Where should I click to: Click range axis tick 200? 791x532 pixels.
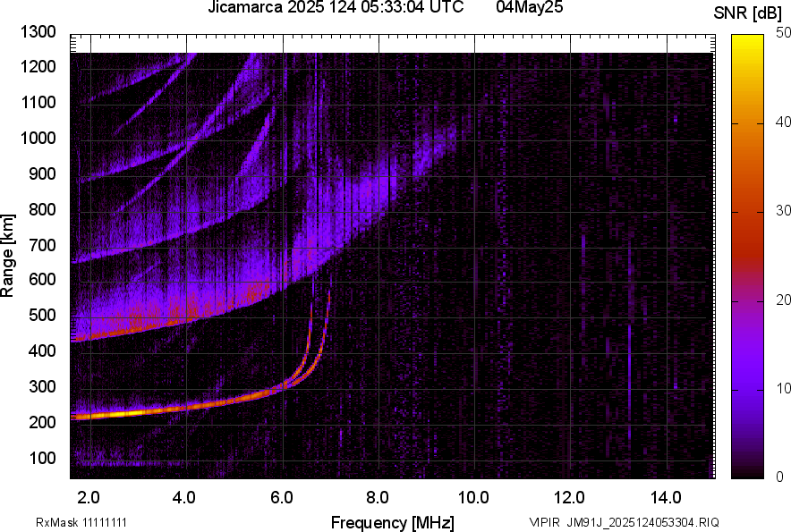point(42,422)
